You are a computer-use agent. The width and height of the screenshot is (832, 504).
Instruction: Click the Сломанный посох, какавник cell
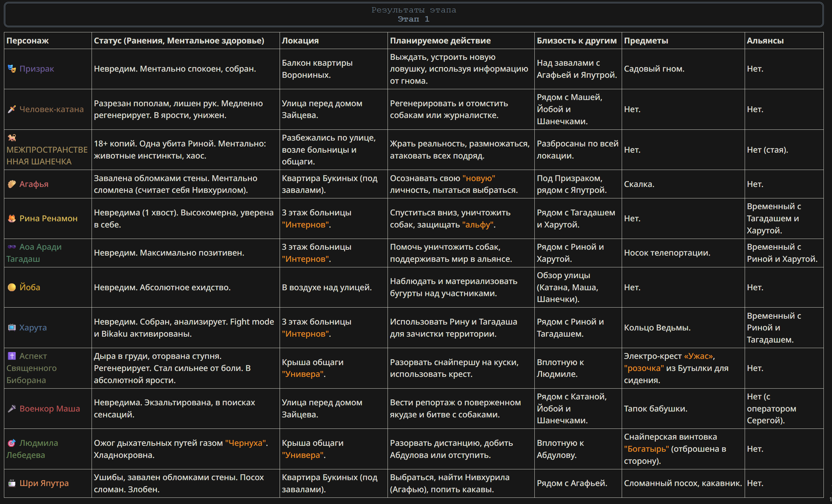point(683,483)
